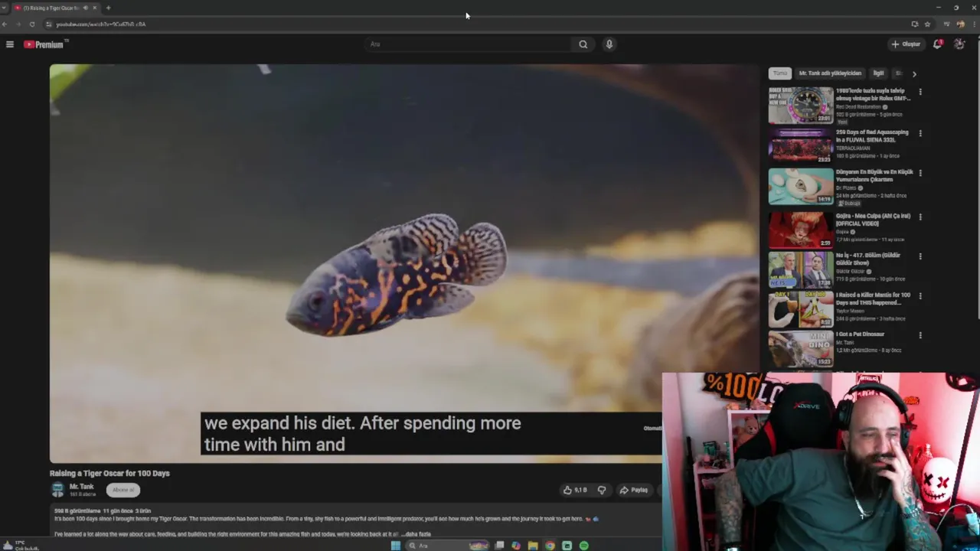Install app icon in address bar
The image size is (980, 551).
tap(914, 24)
